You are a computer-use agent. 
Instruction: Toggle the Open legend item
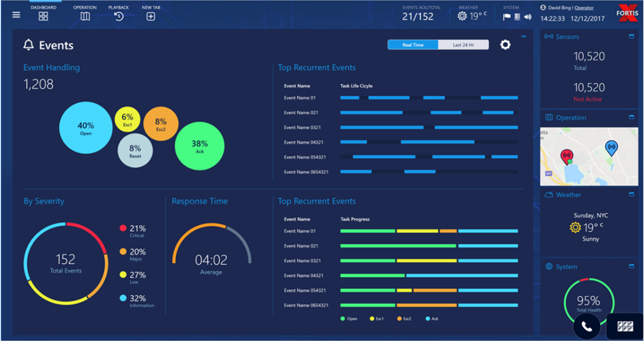[x=349, y=319]
